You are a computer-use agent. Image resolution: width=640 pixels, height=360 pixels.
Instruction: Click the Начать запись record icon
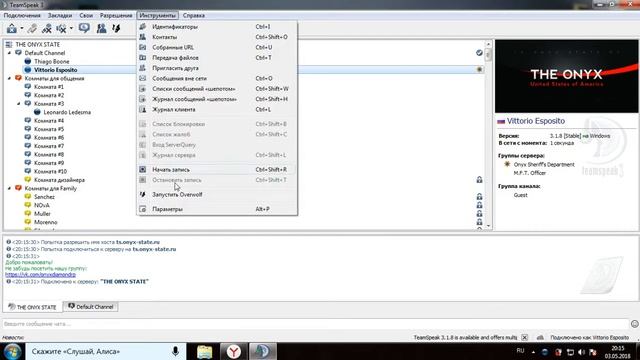[x=142, y=169]
